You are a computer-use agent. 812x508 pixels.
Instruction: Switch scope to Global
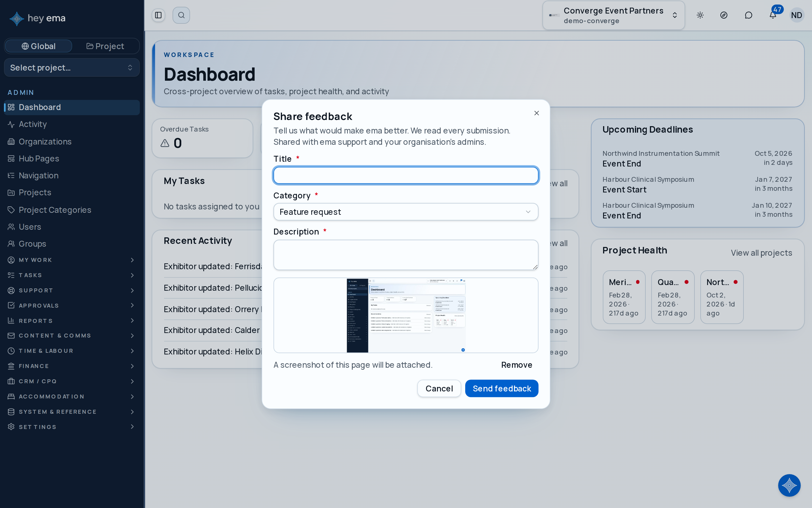pyautogui.click(x=39, y=46)
